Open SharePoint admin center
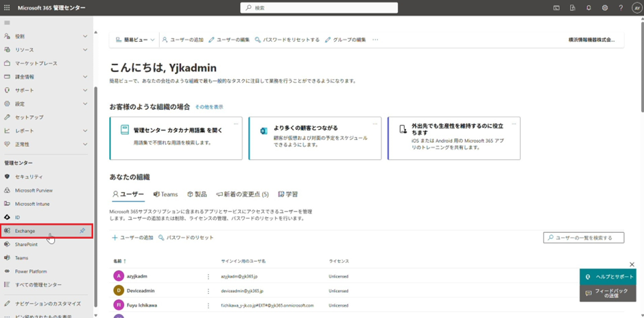The width and height of the screenshot is (644, 318). (x=26, y=244)
